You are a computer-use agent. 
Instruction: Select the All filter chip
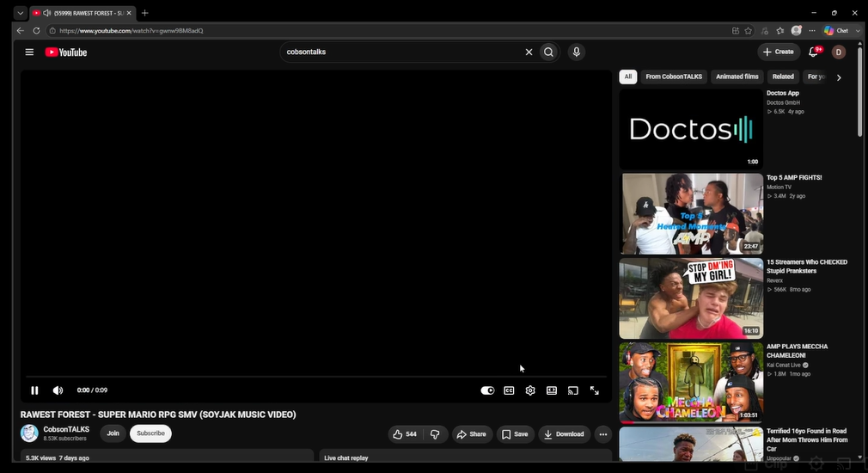(627, 77)
